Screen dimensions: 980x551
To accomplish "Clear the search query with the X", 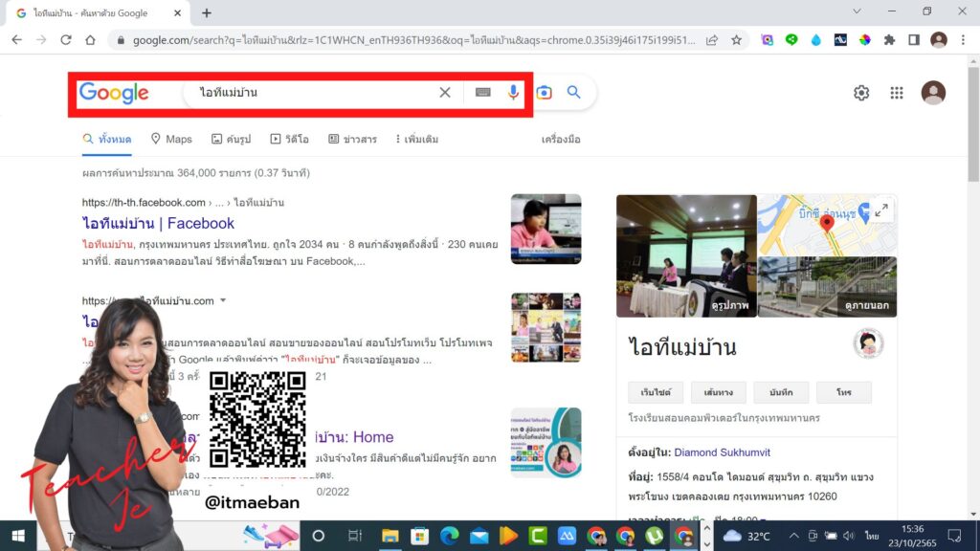I will [x=444, y=93].
